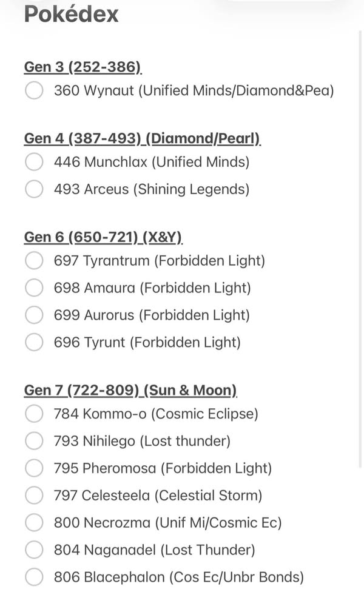Check off 360 Wynaut circle
Viewport: 364px width, 609px height.
click(x=34, y=90)
